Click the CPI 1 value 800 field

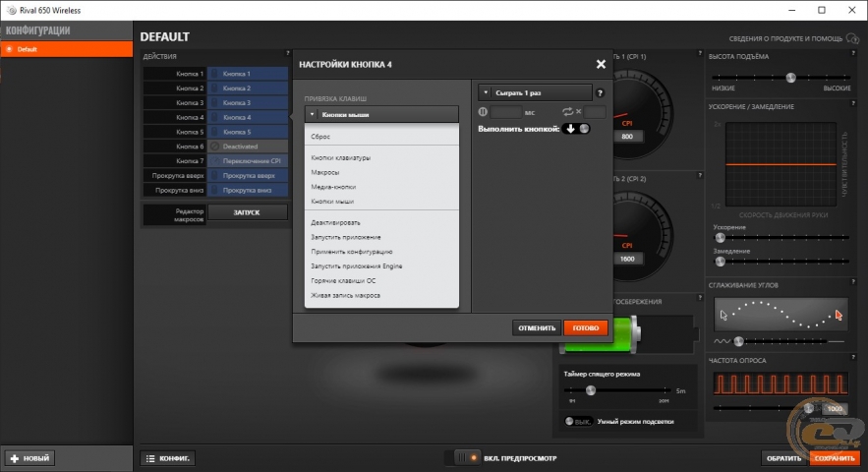point(626,137)
